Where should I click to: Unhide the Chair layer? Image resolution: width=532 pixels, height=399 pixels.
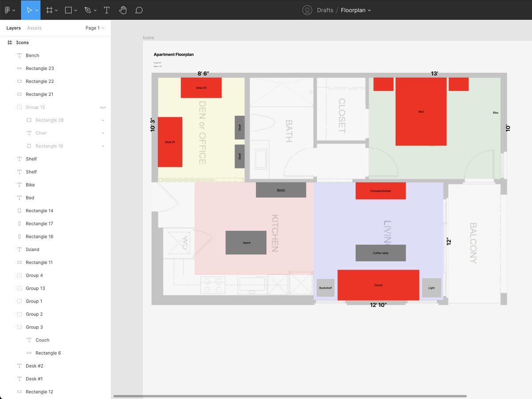click(103, 133)
